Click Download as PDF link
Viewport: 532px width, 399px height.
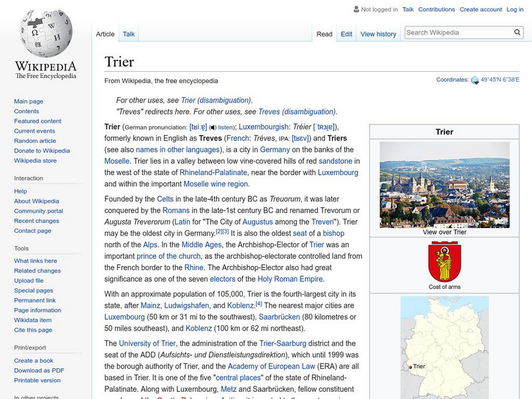pyautogui.click(x=39, y=370)
